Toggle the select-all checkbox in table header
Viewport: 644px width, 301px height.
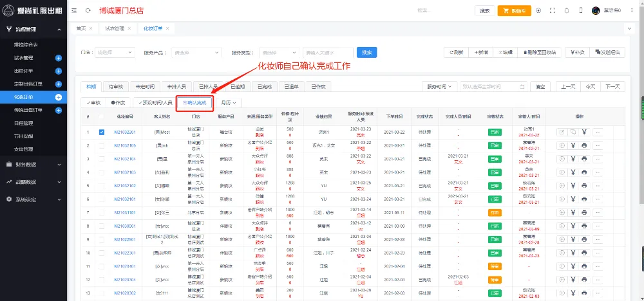coord(102,116)
